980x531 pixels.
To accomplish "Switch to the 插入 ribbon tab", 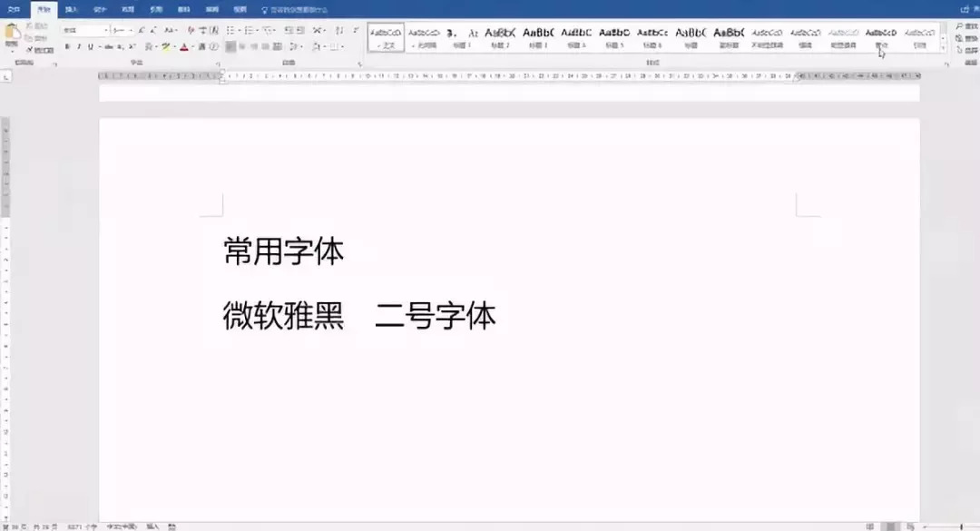I will point(71,9).
